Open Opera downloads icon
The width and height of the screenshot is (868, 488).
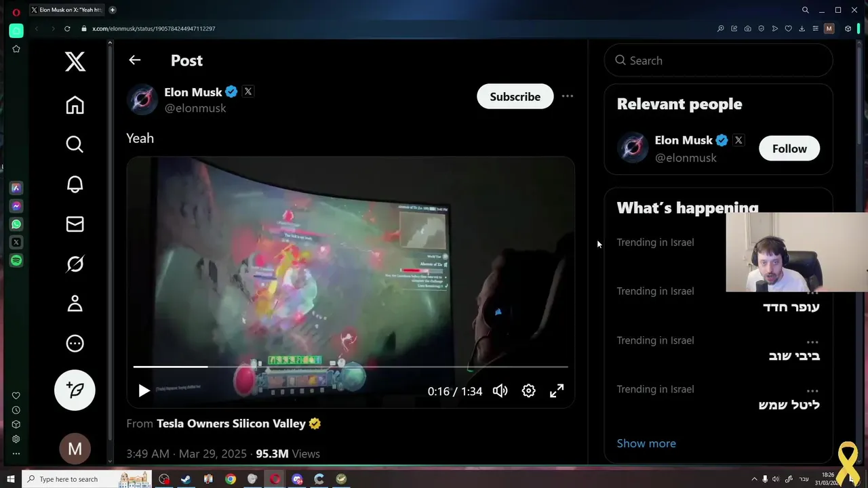[x=802, y=28]
